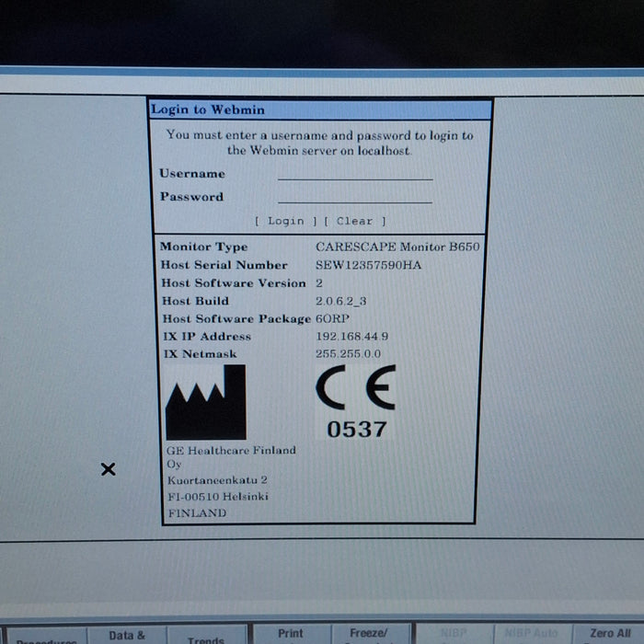Viewport: 644px width, 644px height.
Task: Click the Password input field
Action: [355, 196]
